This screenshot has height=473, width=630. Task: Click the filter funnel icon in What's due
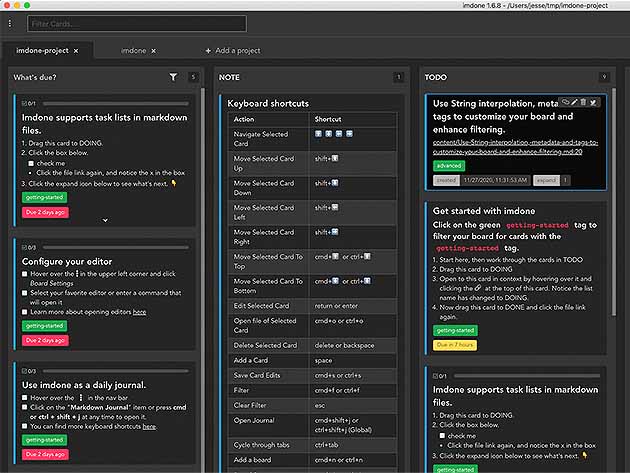[173, 77]
